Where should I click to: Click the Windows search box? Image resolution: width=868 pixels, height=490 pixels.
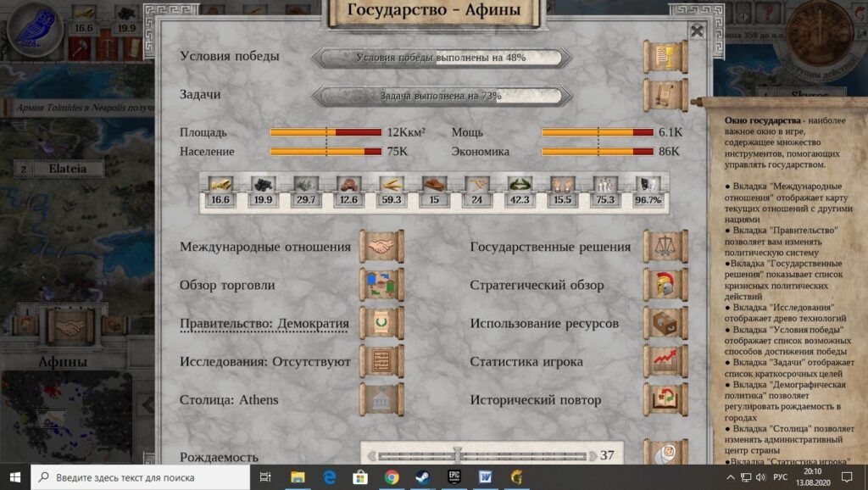(144, 477)
